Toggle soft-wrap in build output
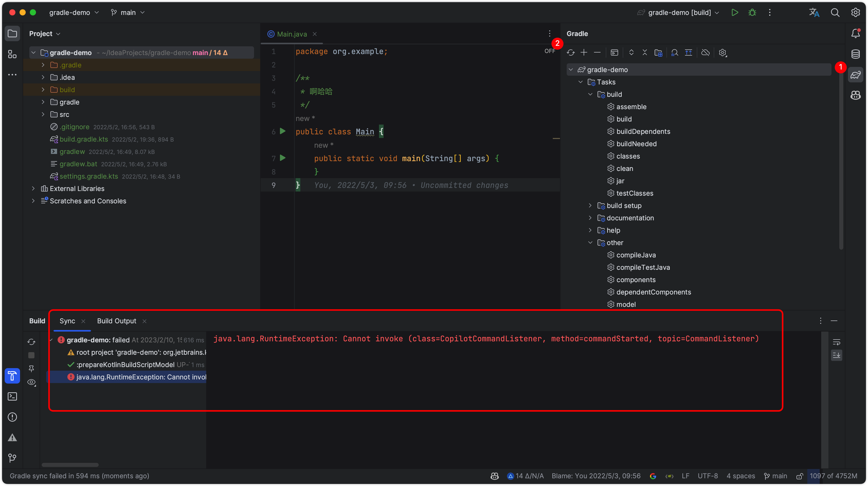This screenshot has height=486, width=868. (x=836, y=342)
